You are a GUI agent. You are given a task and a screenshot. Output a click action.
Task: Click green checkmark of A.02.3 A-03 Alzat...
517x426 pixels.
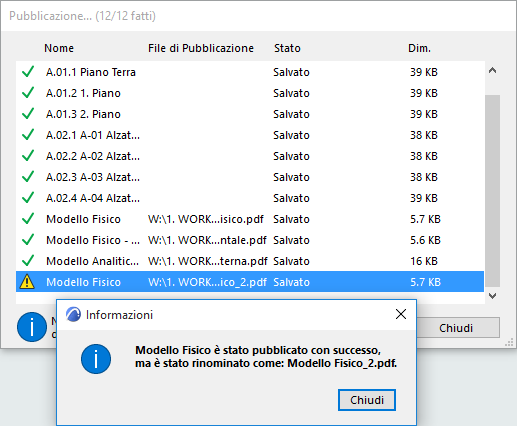28,176
